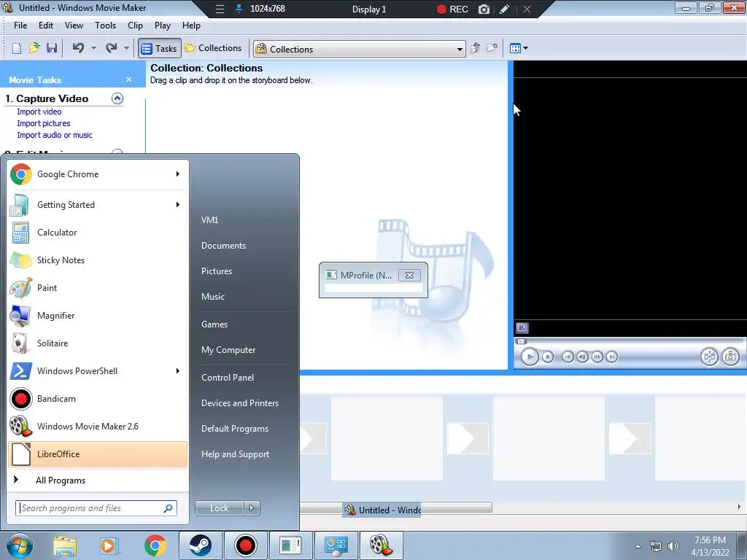The width and height of the screenshot is (747, 560).
Task: Go back to clip start button
Action: [568, 357]
